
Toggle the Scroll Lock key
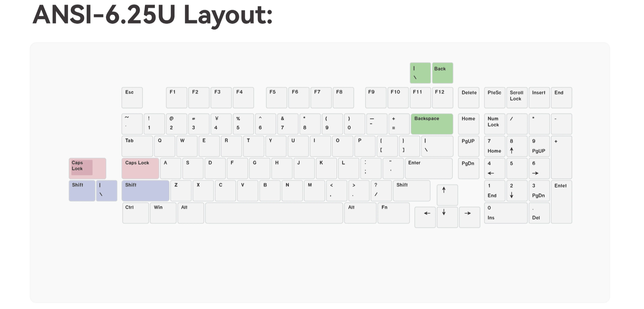517,97
